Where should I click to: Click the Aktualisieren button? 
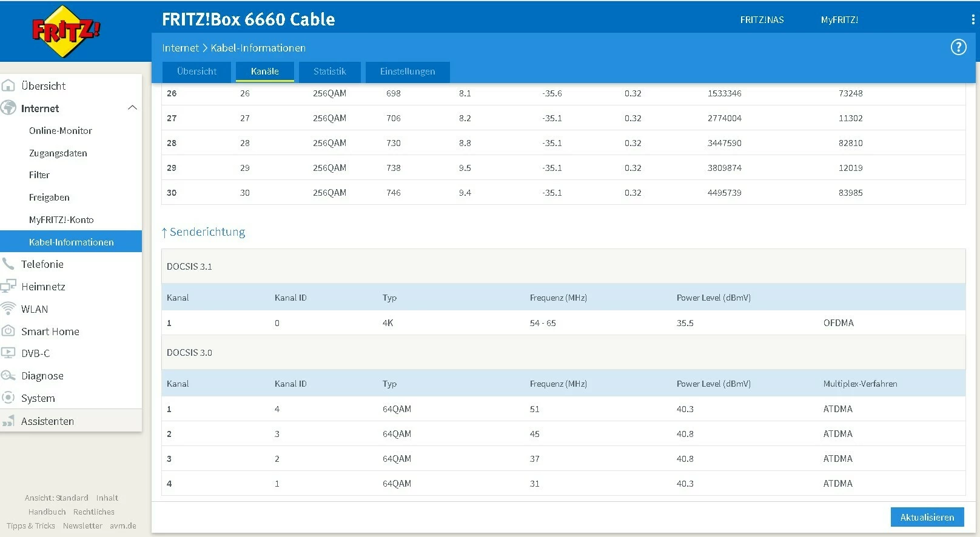(x=927, y=517)
